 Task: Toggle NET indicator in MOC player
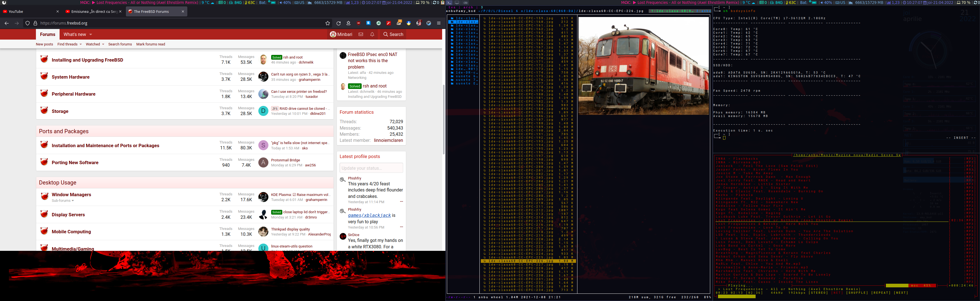point(837,293)
